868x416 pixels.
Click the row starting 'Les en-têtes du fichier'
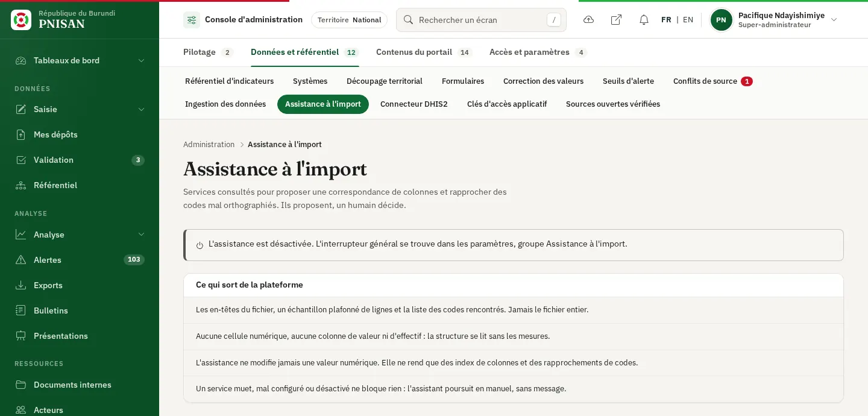point(514,310)
